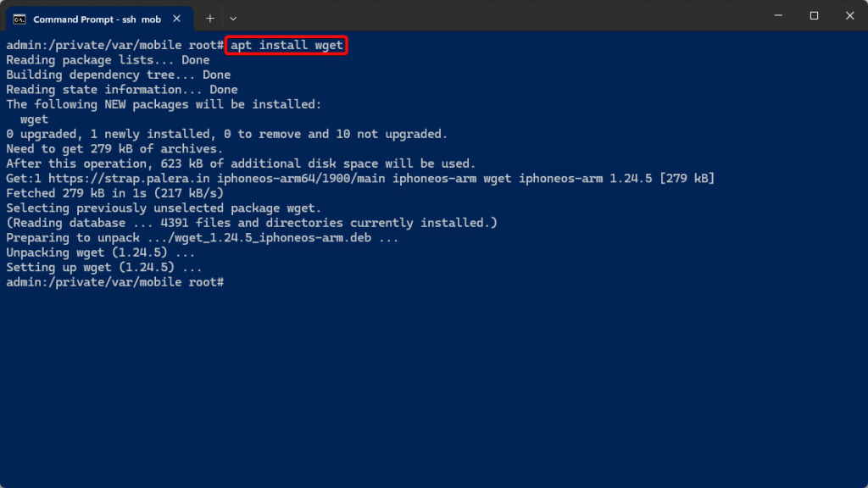Image resolution: width=868 pixels, height=488 pixels.
Task: Open a new tab with plus icon
Action: 210,19
